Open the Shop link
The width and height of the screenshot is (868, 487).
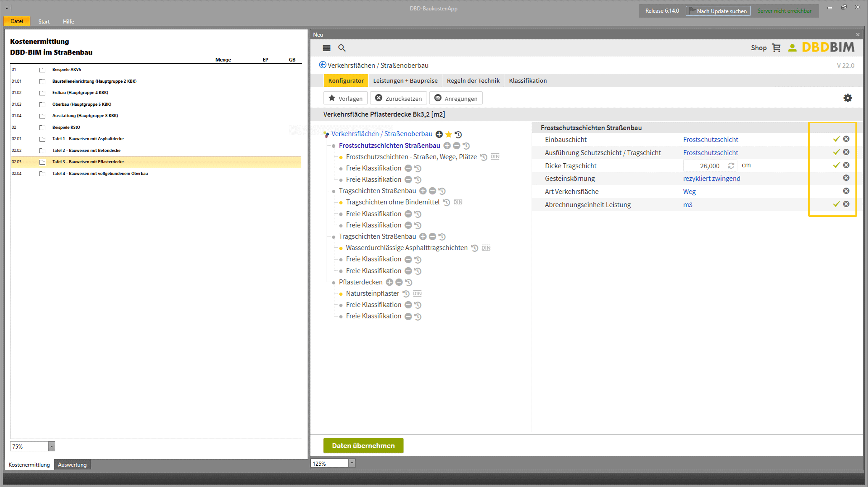758,48
